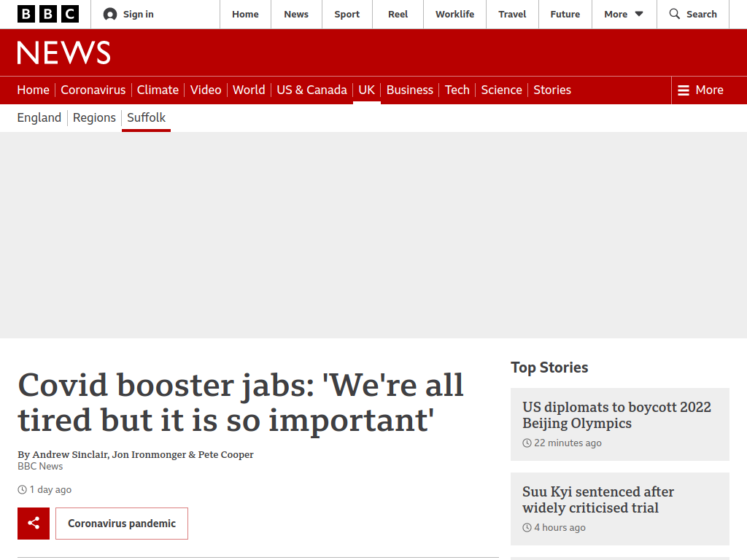Image resolution: width=747 pixels, height=560 pixels.
Task: Open Suu Kyi sentenced story
Action: pos(598,499)
